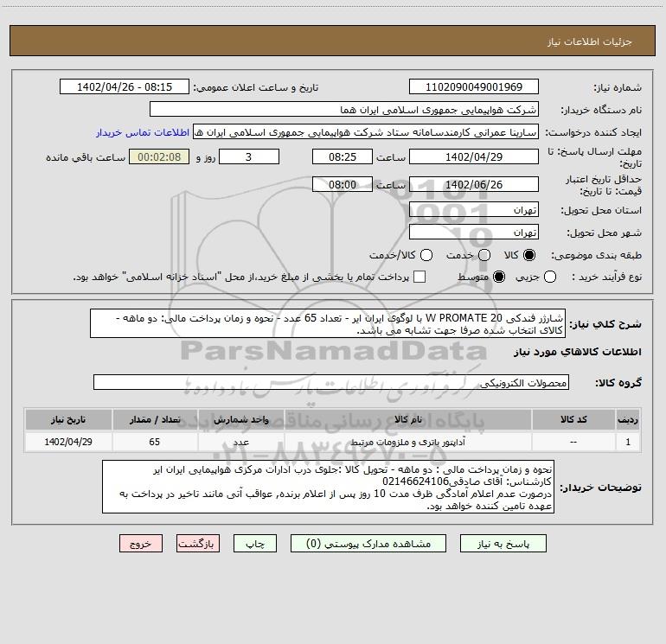Screen dimensions: 666x644
Task: Choose the جزیی purchase type option
Action: [550, 277]
